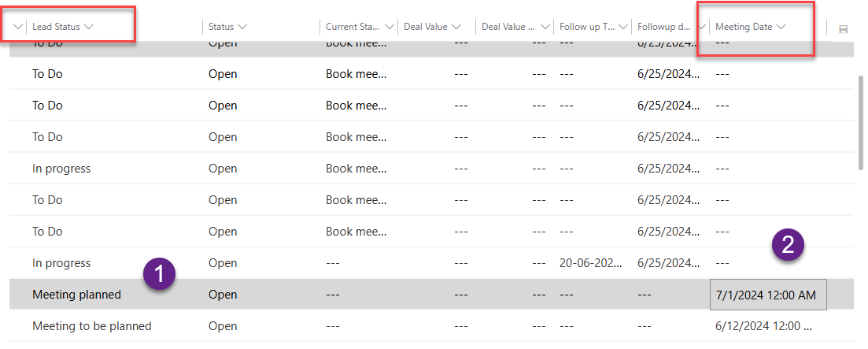Select the Meeting planned row
Screen dimensions: 868x349
click(77, 295)
